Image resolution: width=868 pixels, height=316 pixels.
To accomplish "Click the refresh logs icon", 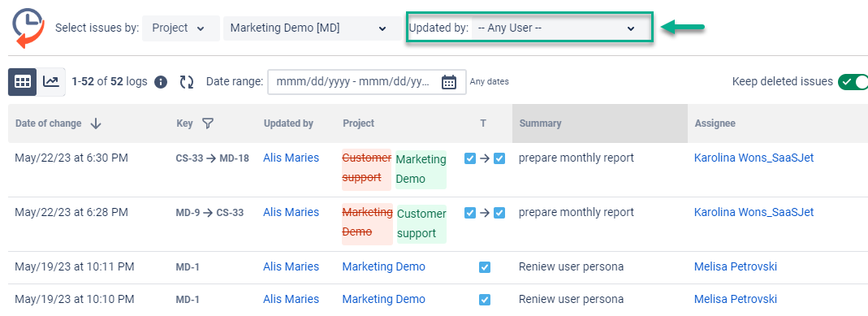I will click(x=187, y=83).
